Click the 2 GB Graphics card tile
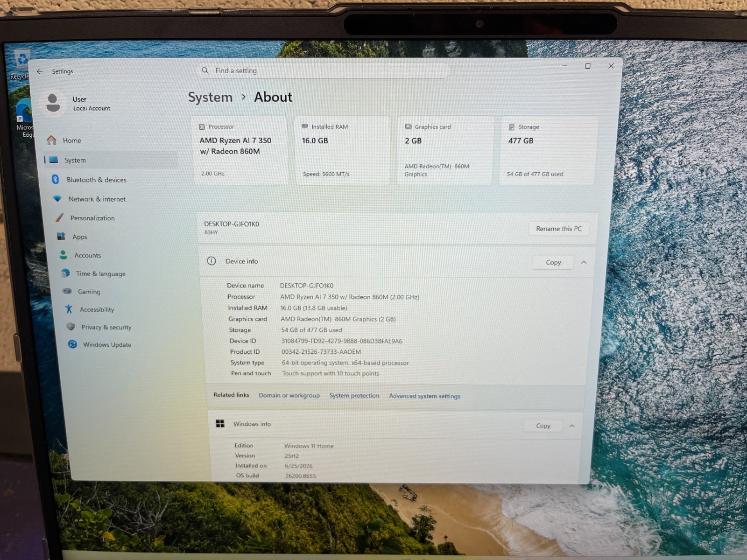 click(445, 151)
